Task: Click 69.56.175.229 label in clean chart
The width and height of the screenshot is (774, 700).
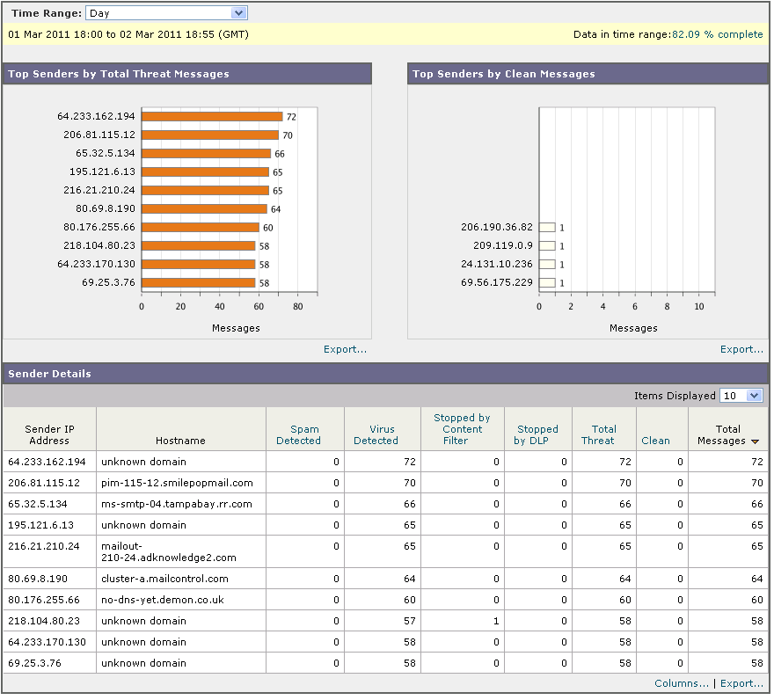Action: (x=497, y=282)
